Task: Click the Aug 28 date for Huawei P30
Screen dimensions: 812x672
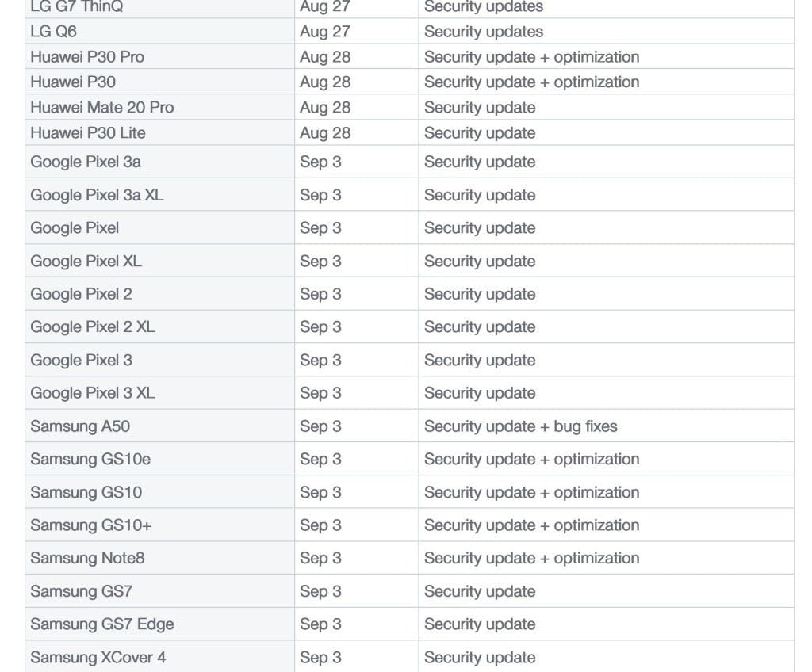Action: point(325,82)
